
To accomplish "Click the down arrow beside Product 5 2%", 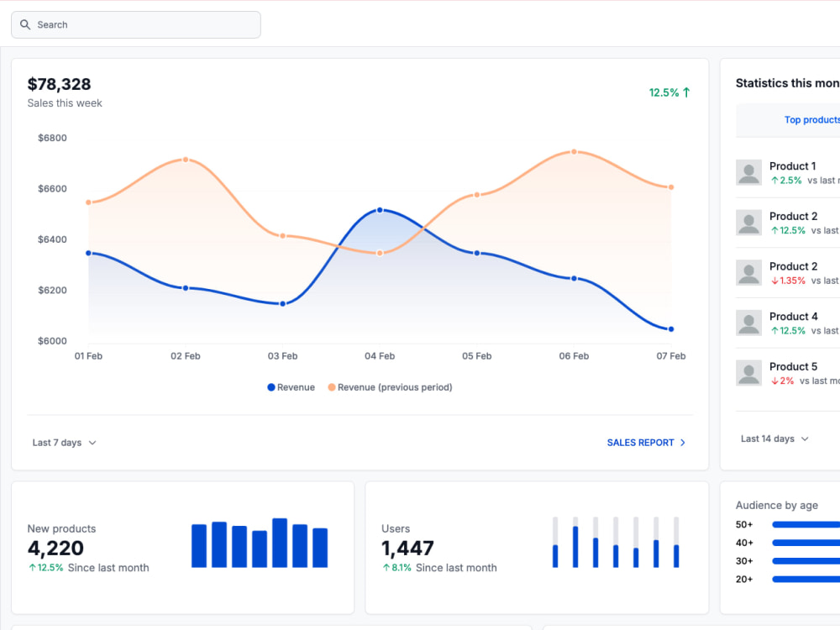I will (774, 381).
